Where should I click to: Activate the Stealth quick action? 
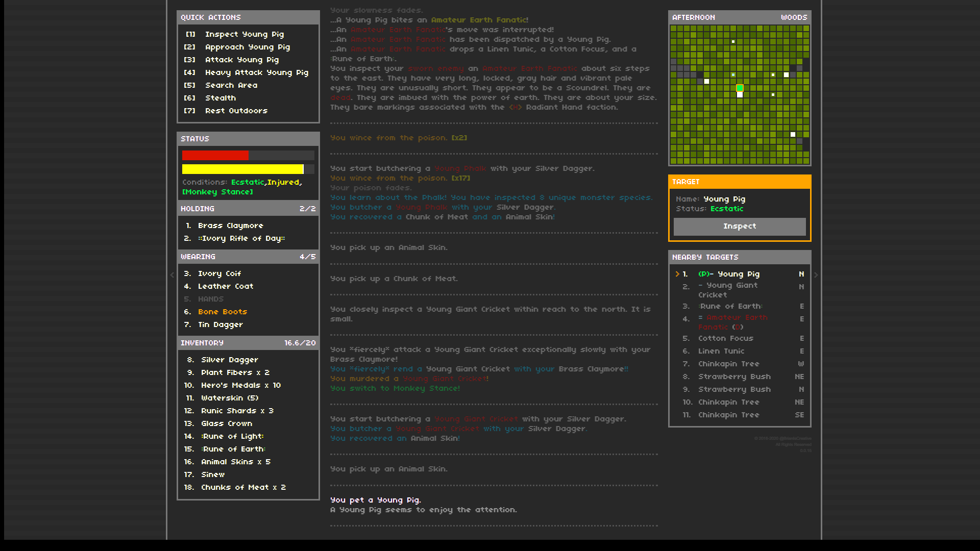pyautogui.click(x=220, y=97)
